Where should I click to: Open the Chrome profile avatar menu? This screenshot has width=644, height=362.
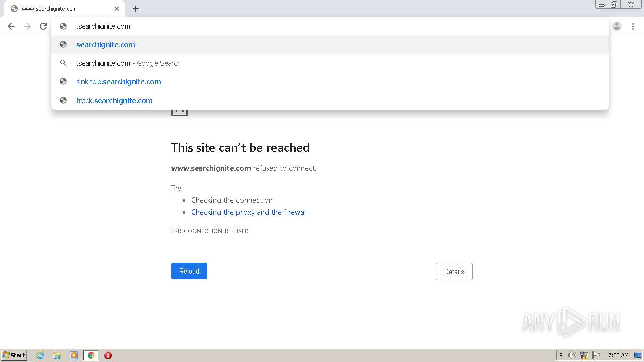click(x=617, y=26)
